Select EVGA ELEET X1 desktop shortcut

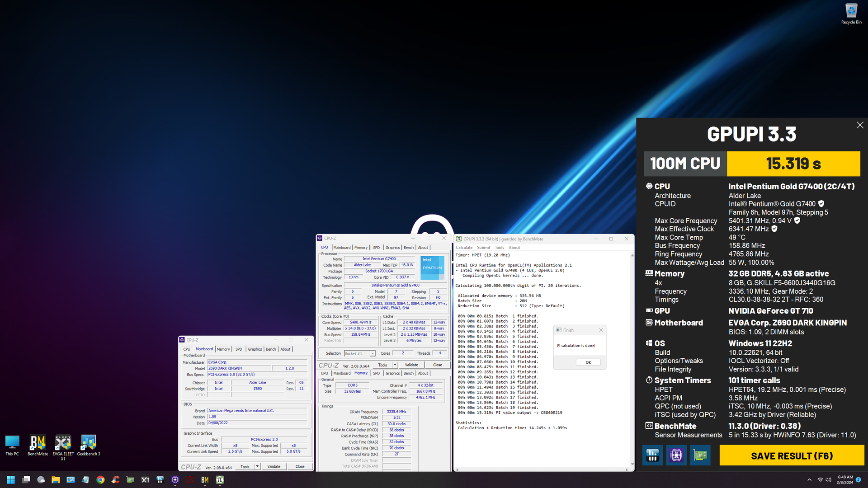click(63, 447)
